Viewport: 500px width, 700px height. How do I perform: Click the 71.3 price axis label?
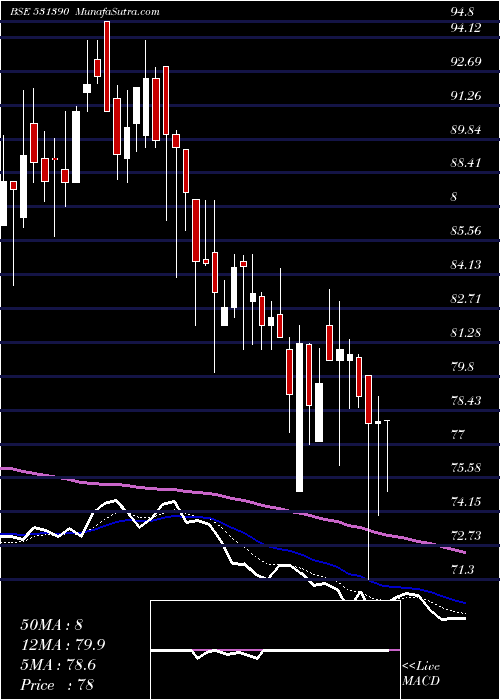pos(464,570)
